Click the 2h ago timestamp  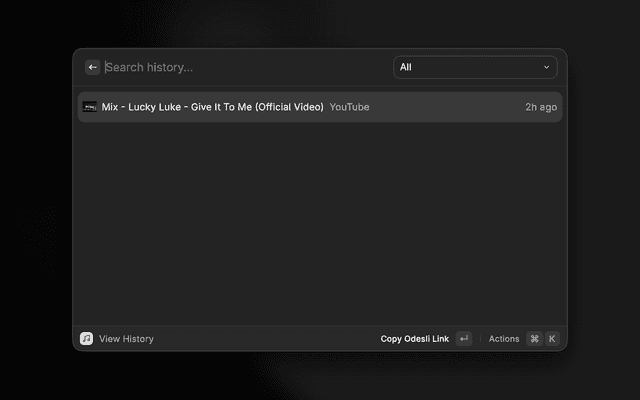pyautogui.click(x=541, y=107)
